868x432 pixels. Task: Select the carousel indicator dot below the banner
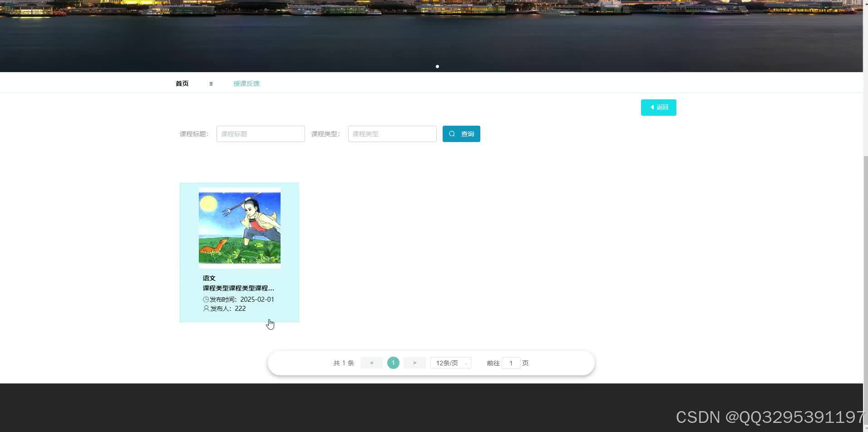[x=437, y=66]
